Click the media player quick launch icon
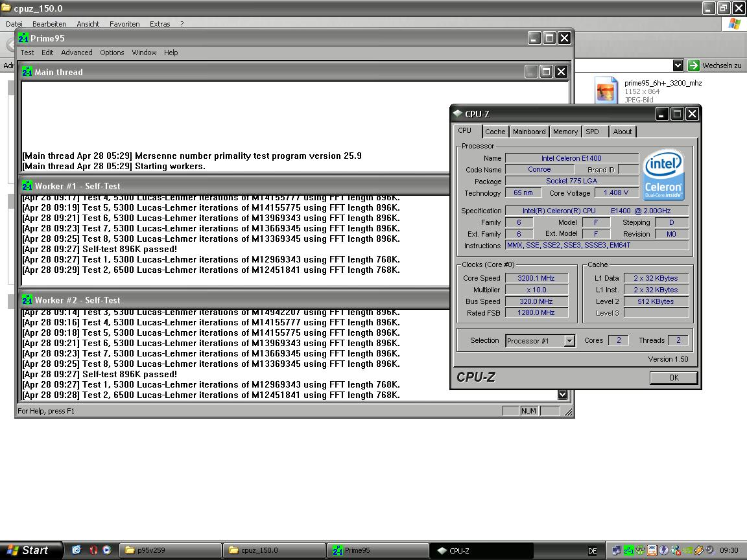 coord(107,550)
